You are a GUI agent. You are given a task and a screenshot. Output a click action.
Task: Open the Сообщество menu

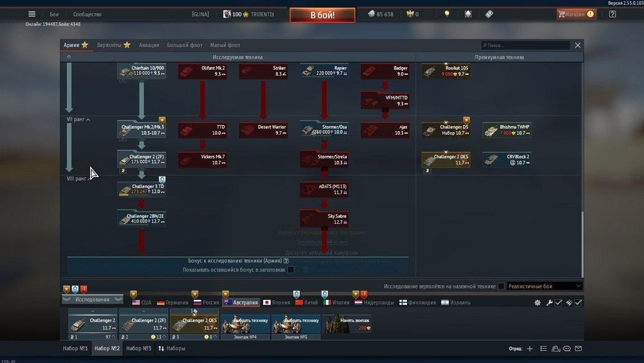87,14
